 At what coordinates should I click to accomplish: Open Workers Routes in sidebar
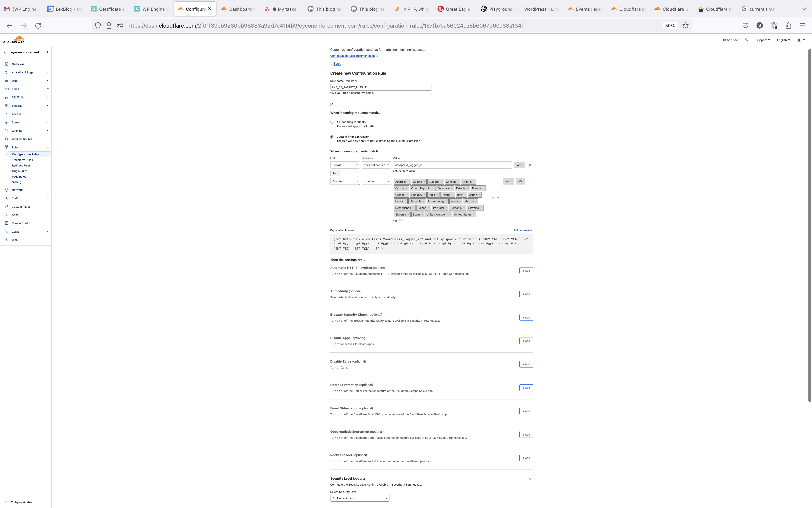coord(22,139)
